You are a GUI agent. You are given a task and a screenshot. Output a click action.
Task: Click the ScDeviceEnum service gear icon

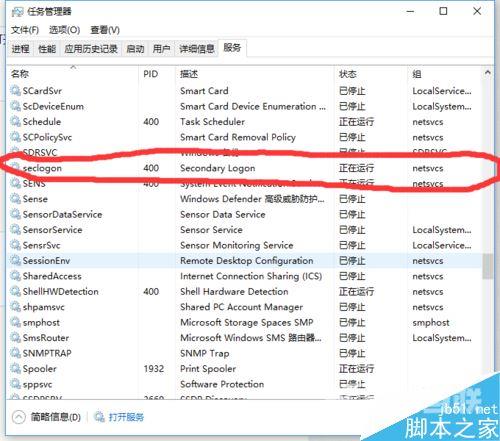[x=15, y=106]
